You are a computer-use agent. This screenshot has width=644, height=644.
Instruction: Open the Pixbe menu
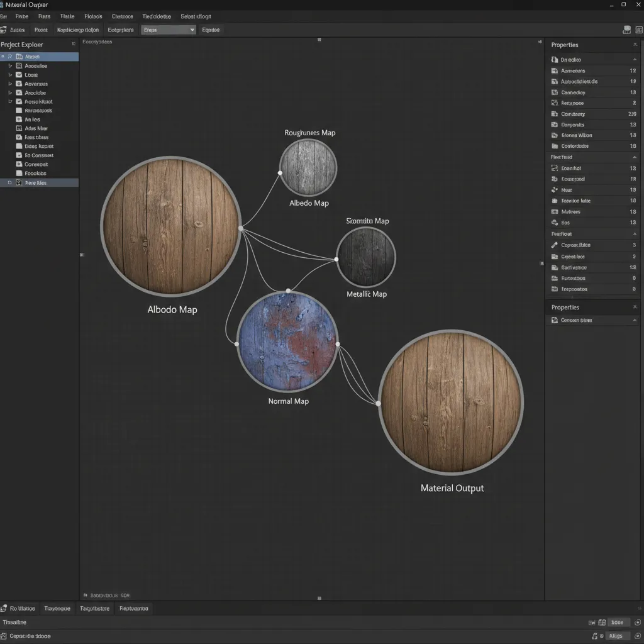coord(22,16)
